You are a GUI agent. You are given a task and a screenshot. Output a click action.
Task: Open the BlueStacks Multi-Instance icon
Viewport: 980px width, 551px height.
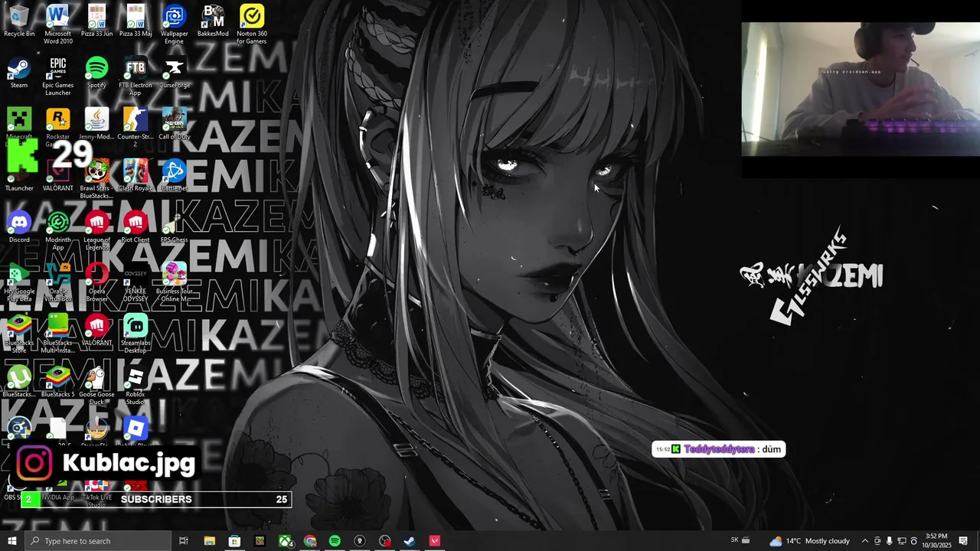(57, 334)
